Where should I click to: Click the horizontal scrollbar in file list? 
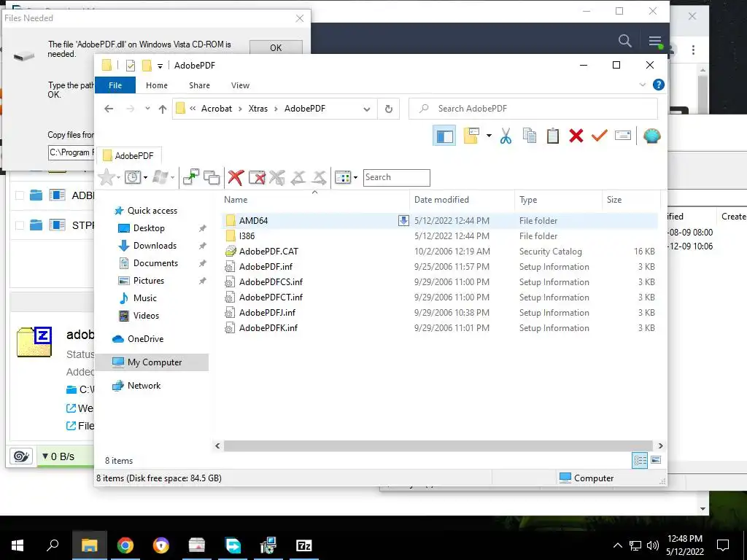438,446
